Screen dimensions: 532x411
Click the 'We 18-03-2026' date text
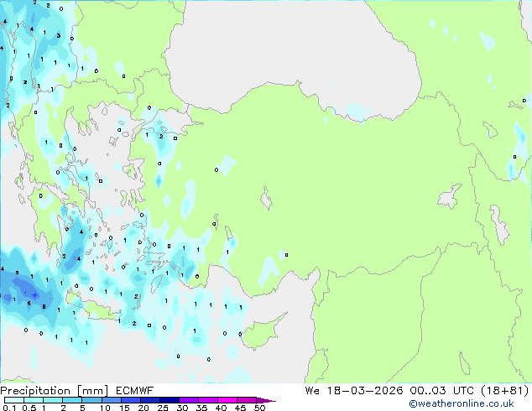pos(354,391)
